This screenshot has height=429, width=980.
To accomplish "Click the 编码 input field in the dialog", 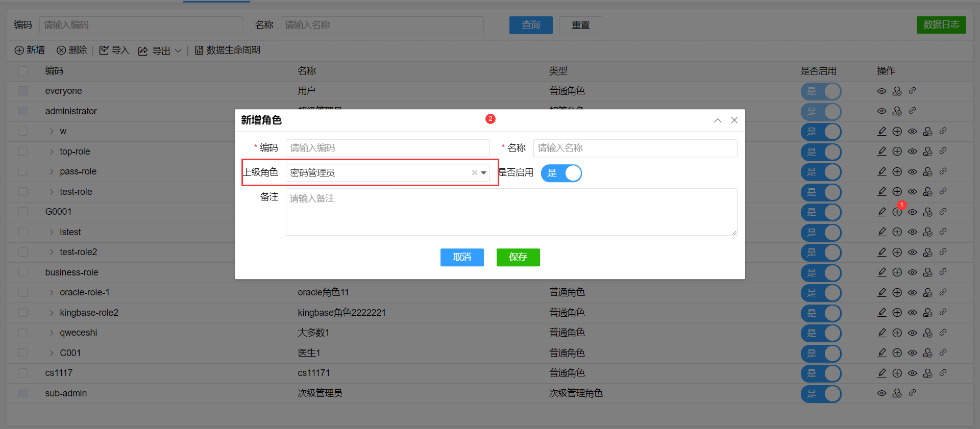I will coord(387,148).
